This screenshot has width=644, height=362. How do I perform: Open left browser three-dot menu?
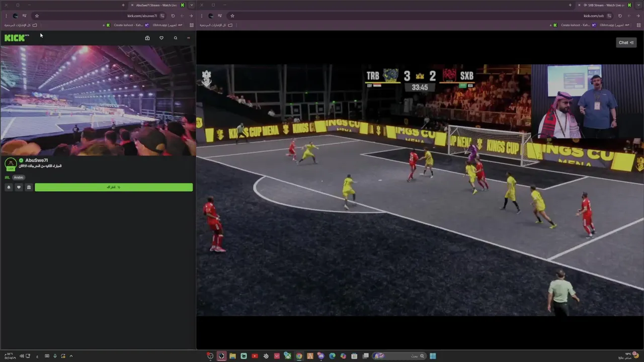5,16
